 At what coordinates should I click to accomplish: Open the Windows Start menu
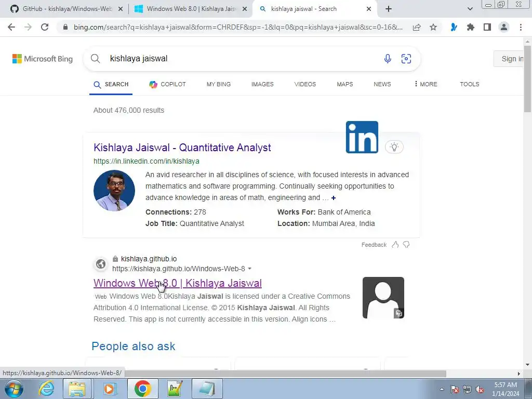coord(14,389)
